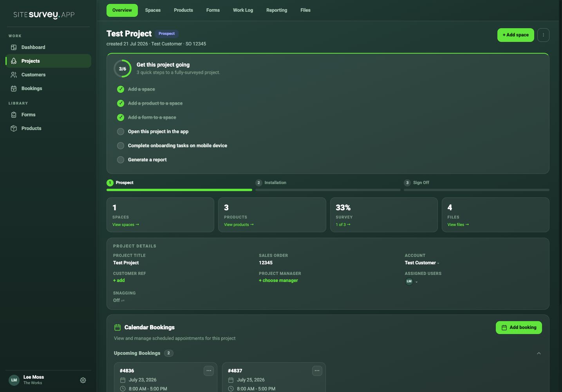
Task: Toggle the 'Add a product to a space' check
Action: [121, 103]
